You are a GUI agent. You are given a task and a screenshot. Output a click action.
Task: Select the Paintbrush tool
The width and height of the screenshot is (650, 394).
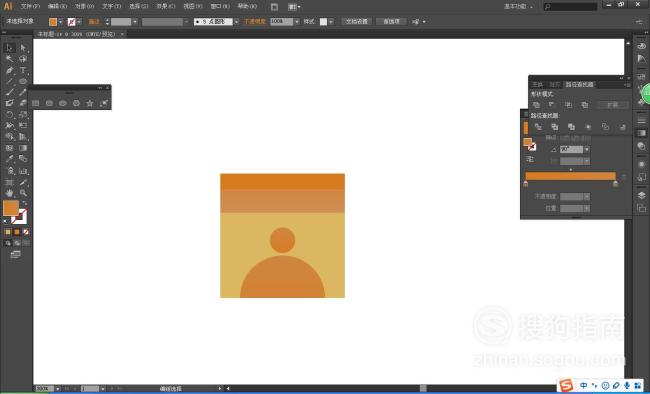point(9,92)
